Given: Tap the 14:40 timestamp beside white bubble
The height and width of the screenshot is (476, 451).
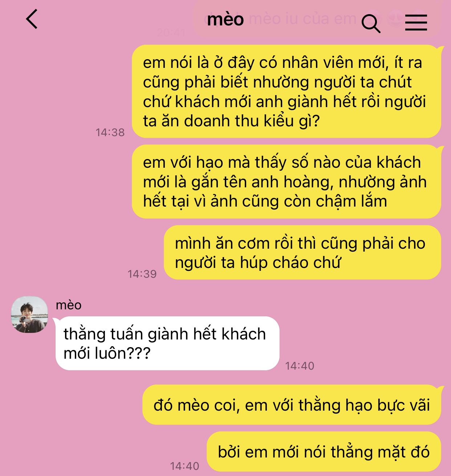Looking at the screenshot, I should (300, 366).
